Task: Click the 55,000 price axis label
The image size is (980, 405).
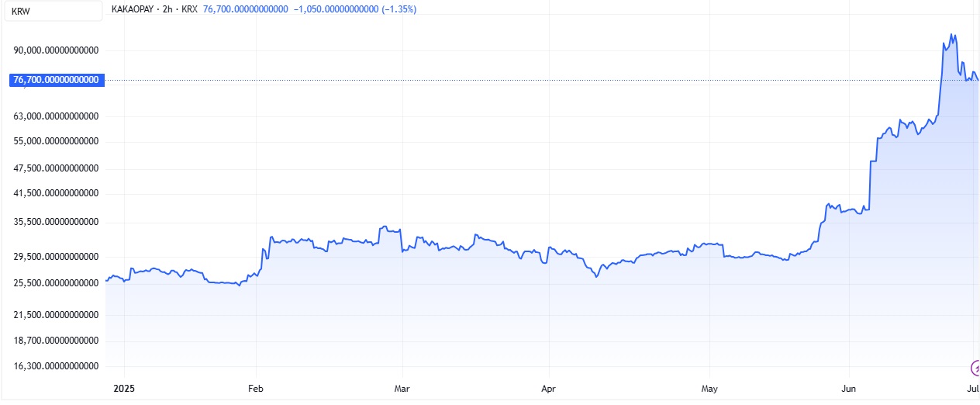Action: click(56, 141)
